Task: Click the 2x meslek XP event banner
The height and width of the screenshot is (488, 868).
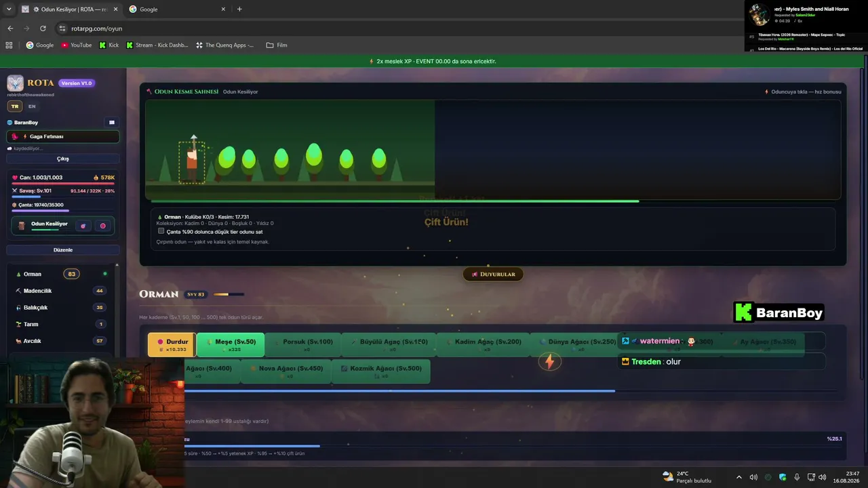Action: tap(433, 61)
